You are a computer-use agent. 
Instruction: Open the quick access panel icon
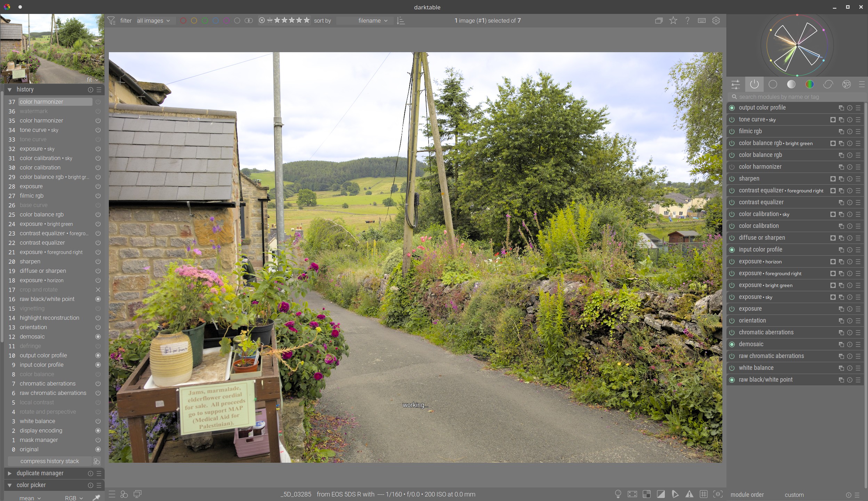736,84
